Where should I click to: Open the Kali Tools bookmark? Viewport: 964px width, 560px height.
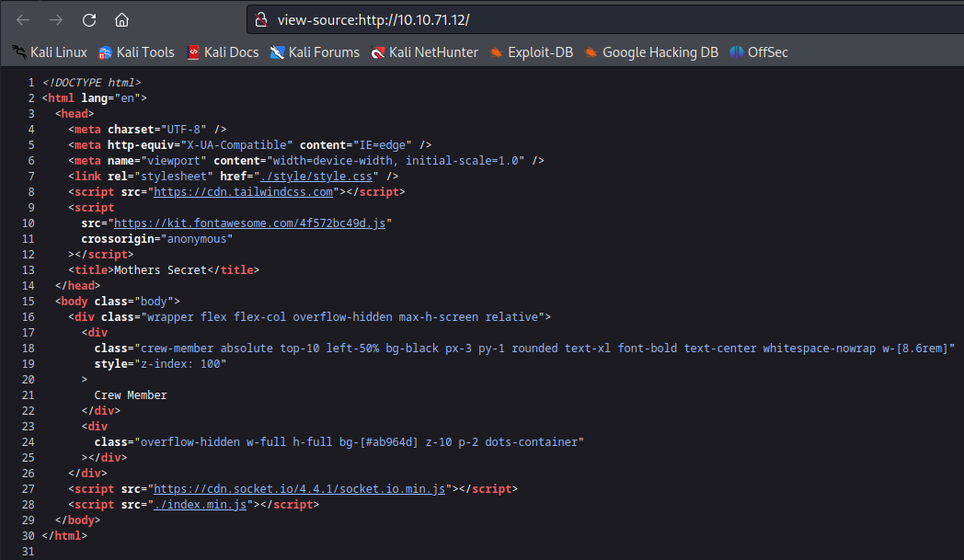(136, 52)
